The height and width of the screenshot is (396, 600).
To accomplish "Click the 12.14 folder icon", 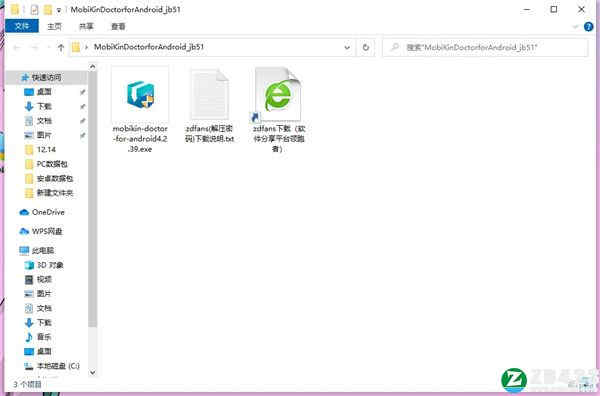I will pos(29,149).
